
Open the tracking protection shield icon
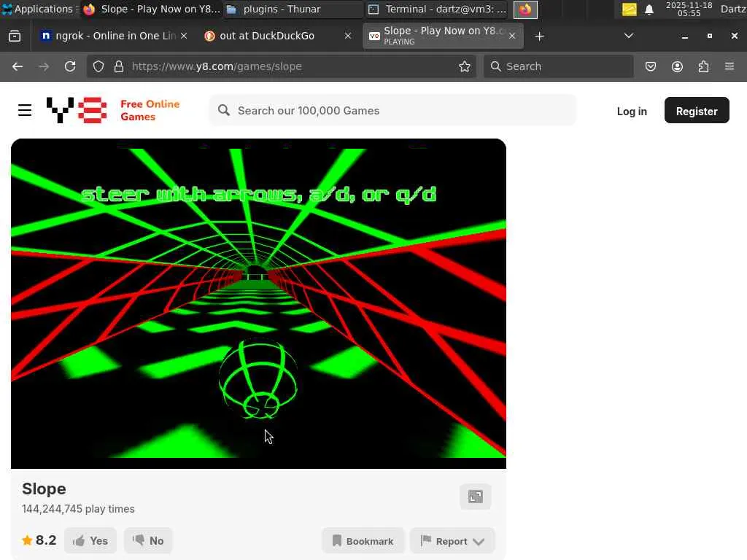98,66
